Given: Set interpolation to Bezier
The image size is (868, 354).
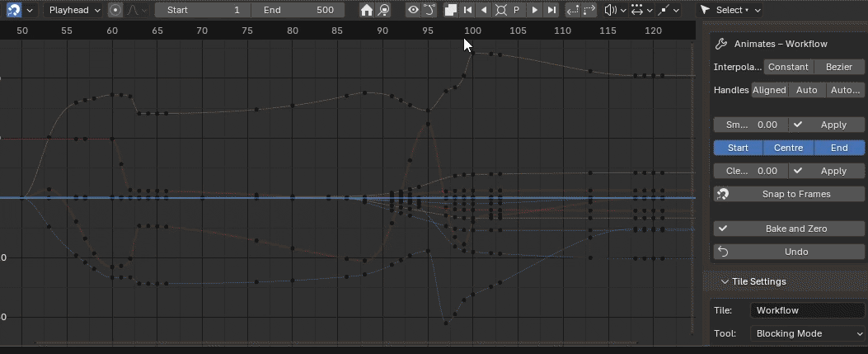Looking at the screenshot, I should [839, 67].
